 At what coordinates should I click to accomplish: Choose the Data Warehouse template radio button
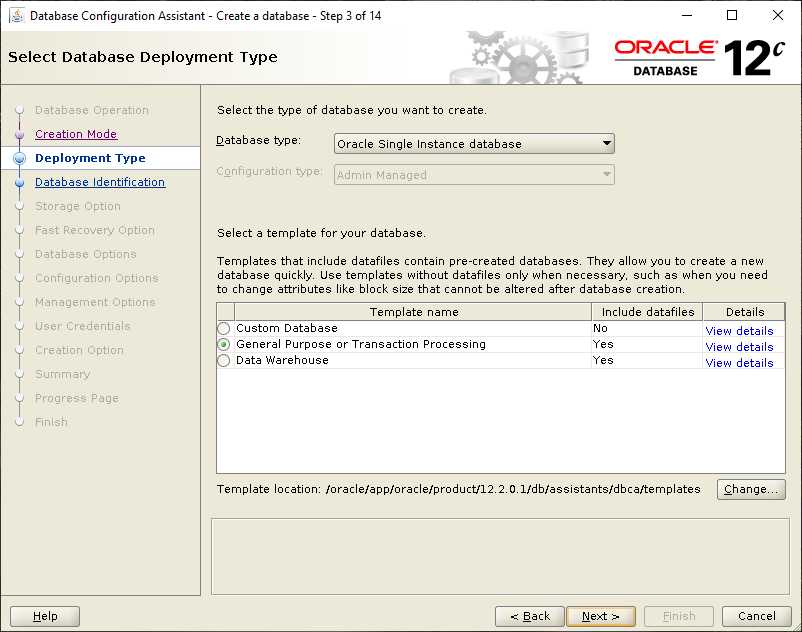click(224, 360)
